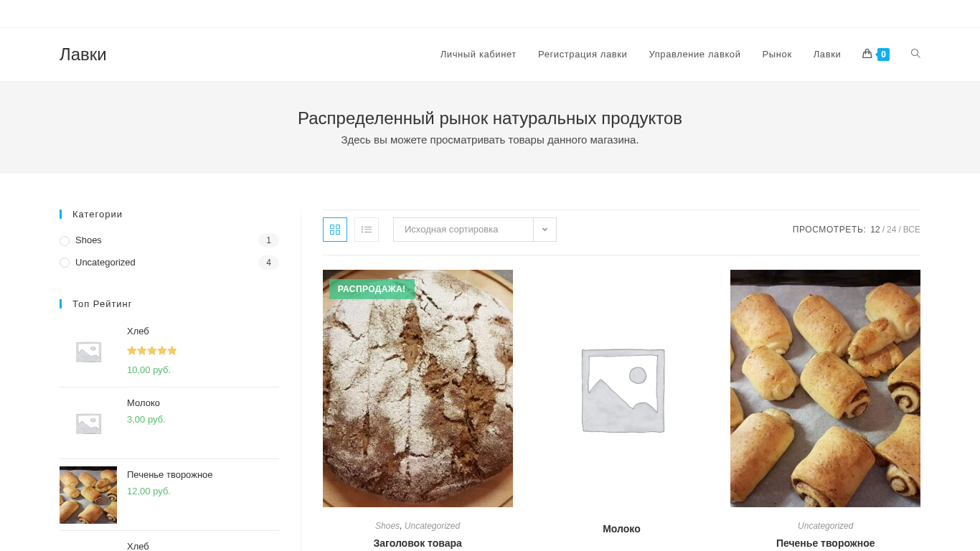Click the Лавки site logo

(x=83, y=55)
